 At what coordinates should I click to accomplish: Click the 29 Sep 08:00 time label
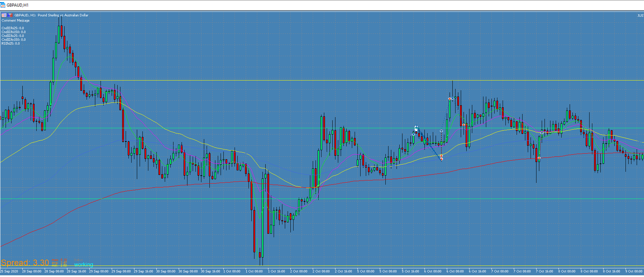[121, 271]
